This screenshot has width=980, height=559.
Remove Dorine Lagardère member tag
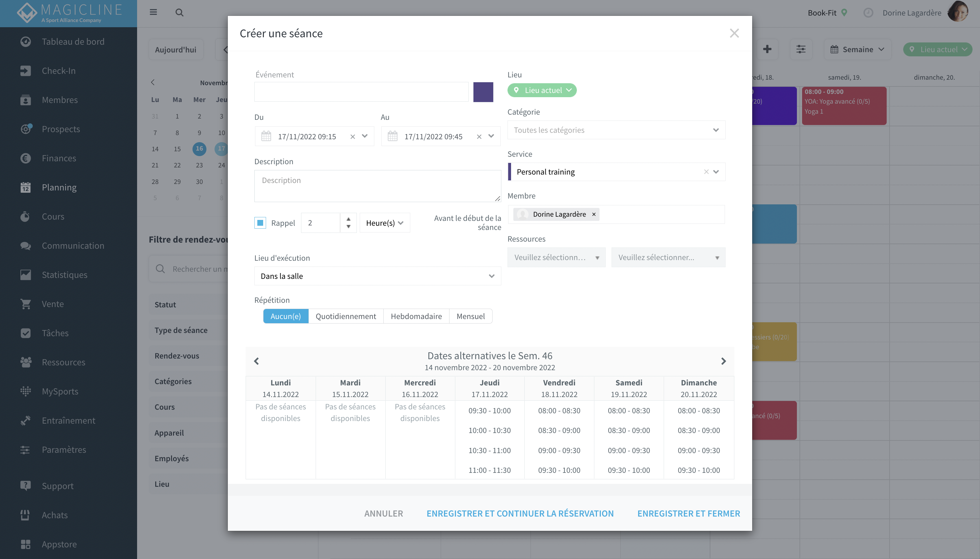tap(594, 214)
